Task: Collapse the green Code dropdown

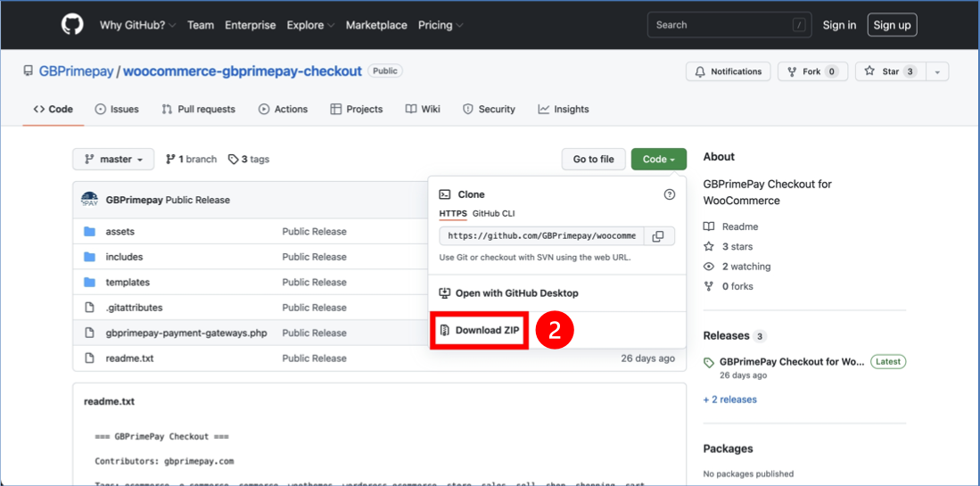Action: click(658, 160)
